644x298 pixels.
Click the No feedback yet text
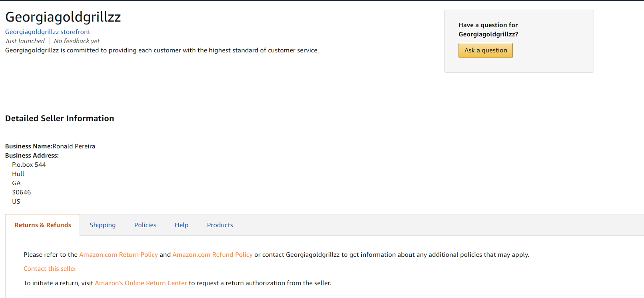click(x=77, y=41)
